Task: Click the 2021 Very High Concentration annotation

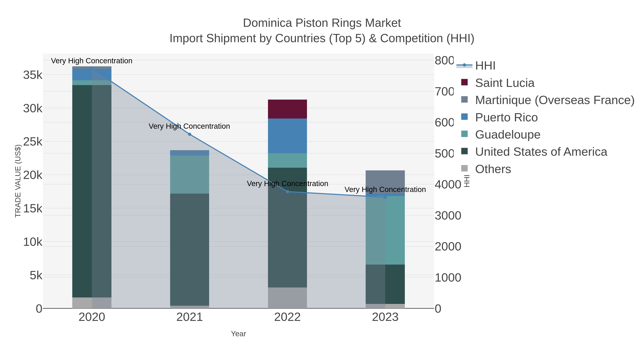Action: tap(189, 126)
